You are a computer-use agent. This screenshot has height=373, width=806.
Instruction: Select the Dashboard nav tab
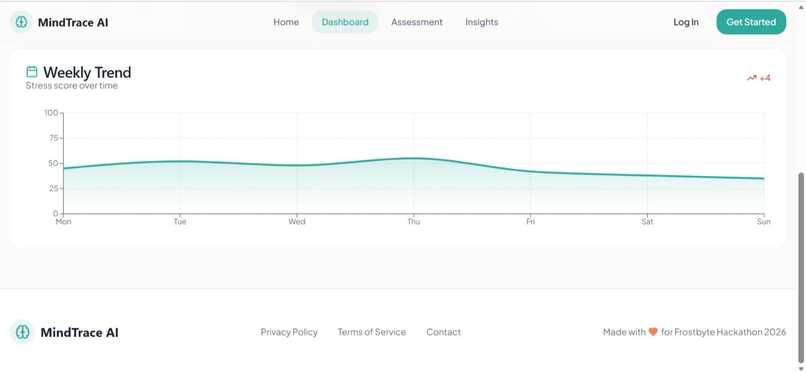click(x=345, y=22)
